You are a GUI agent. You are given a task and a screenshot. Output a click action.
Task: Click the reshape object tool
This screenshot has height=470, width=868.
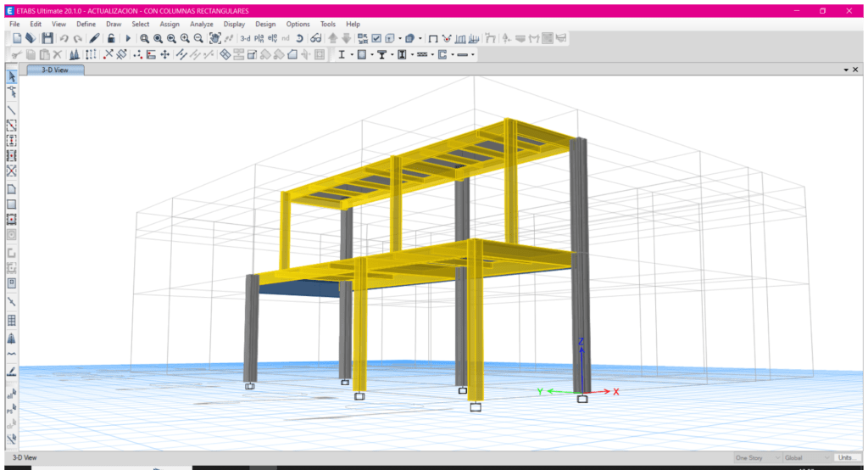[11, 92]
